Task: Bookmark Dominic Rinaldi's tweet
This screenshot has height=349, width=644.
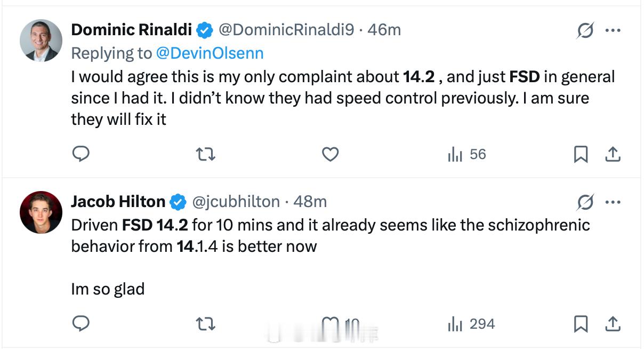Action: pyautogui.click(x=581, y=154)
